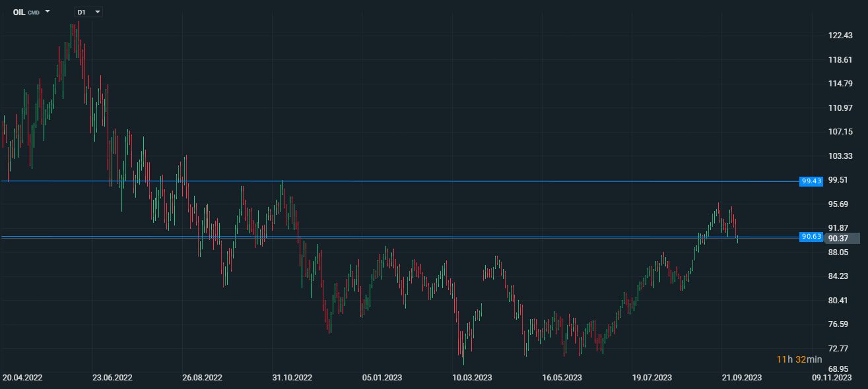Image resolution: width=868 pixels, height=389 pixels.
Task: Click the current price 90.37 marker
Action: click(x=840, y=239)
